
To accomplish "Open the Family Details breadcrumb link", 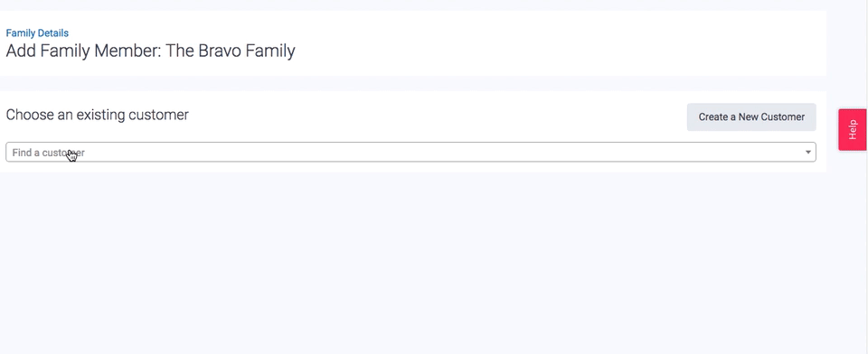I will (37, 33).
